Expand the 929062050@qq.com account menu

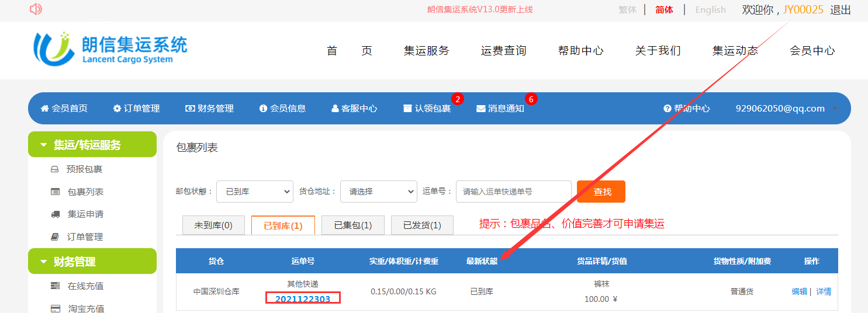tap(786, 109)
